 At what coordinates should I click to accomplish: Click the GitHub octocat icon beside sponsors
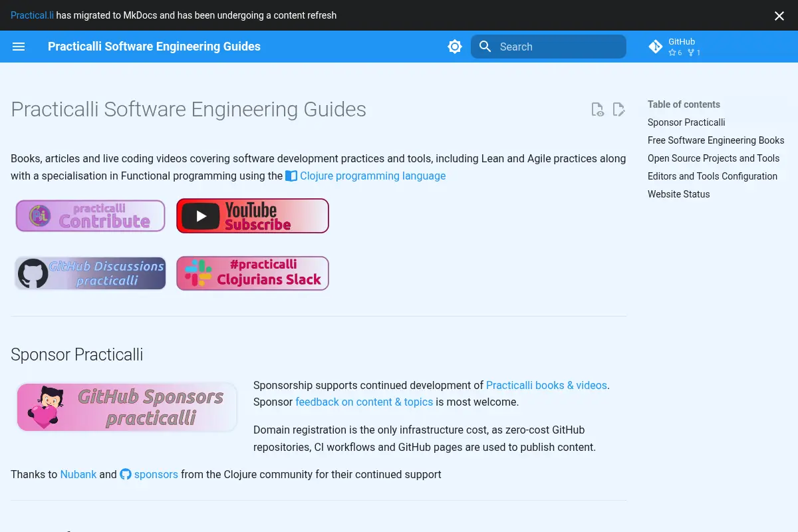pyautogui.click(x=126, y=474)
